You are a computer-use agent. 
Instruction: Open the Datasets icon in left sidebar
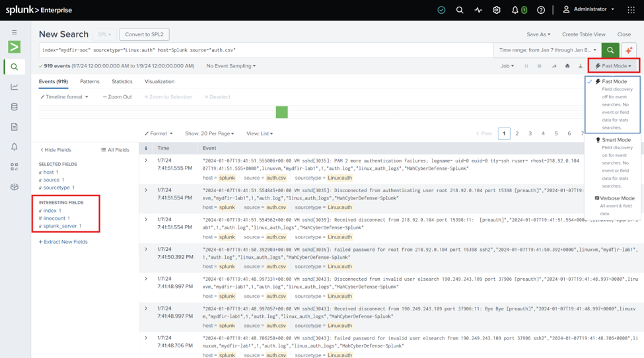tap(15, 107)
